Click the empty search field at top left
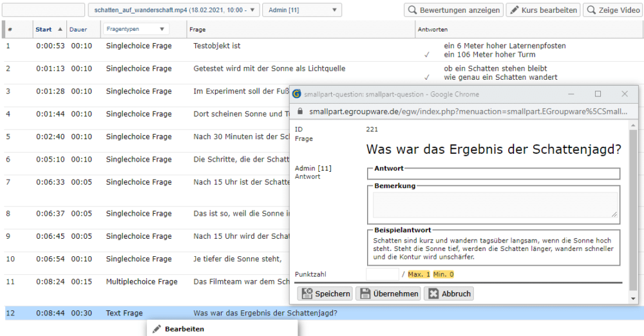644x336 pixels. click(x=44, y=10)
